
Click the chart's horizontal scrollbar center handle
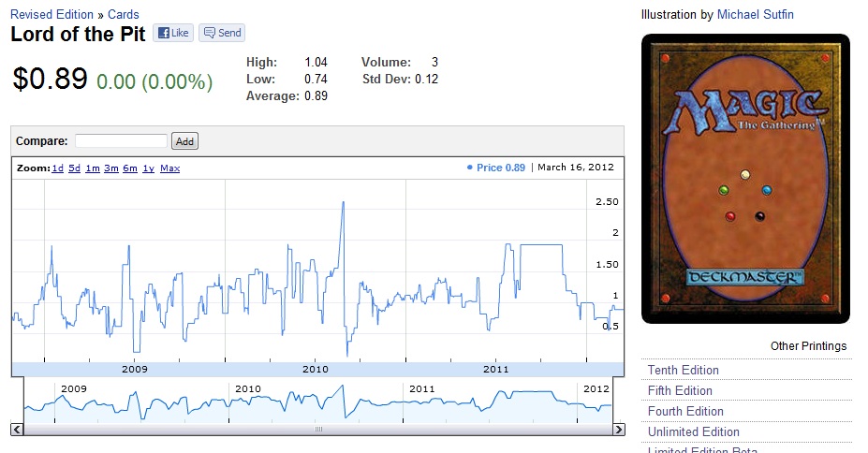(x=317, y=429)
